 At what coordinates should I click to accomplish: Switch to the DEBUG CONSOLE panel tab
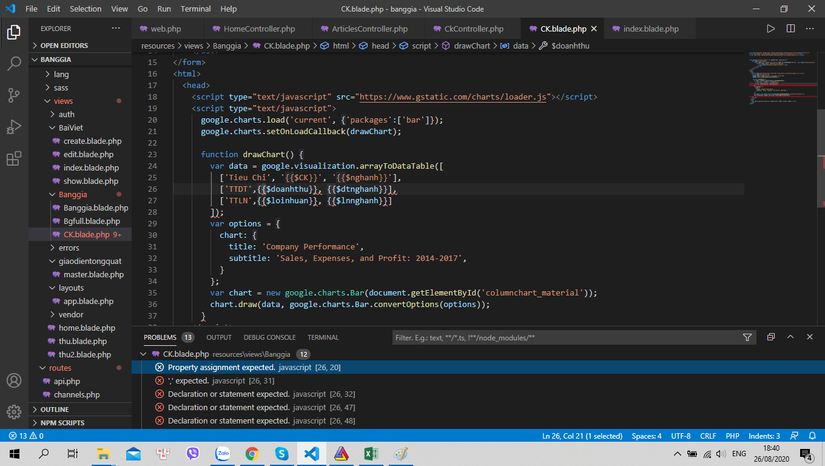(x=269, y=338)
